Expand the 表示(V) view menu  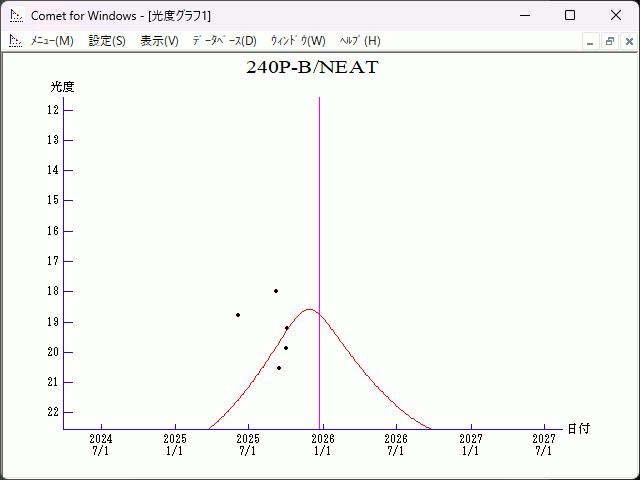pyautogui.click(x=159, y=41)
